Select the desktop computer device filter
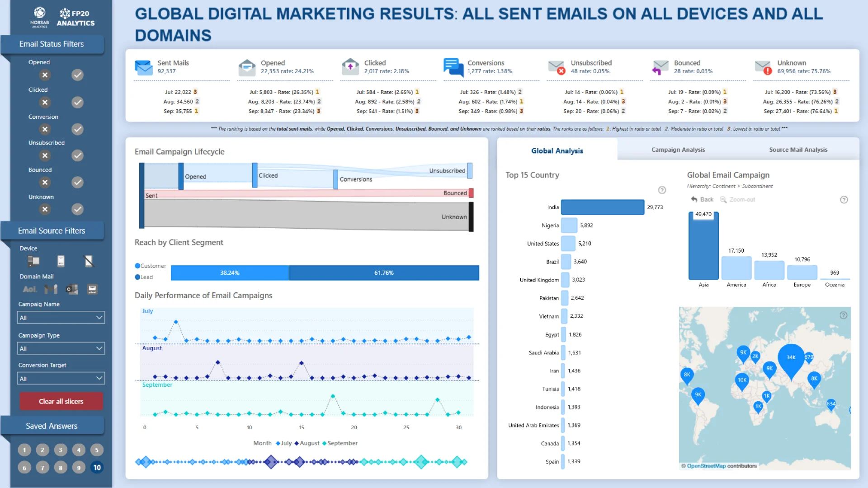This screenshot has height=488, width=868. pos(33,261)
